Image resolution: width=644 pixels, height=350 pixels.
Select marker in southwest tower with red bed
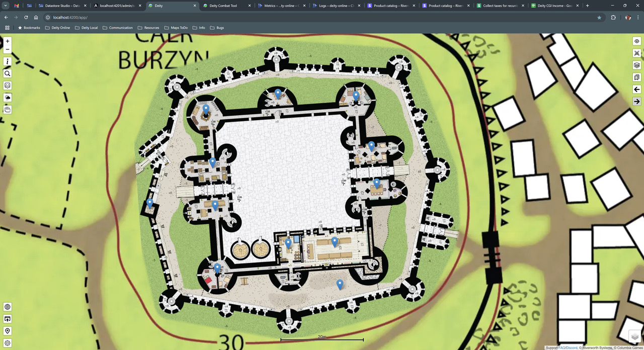(217, 268)
